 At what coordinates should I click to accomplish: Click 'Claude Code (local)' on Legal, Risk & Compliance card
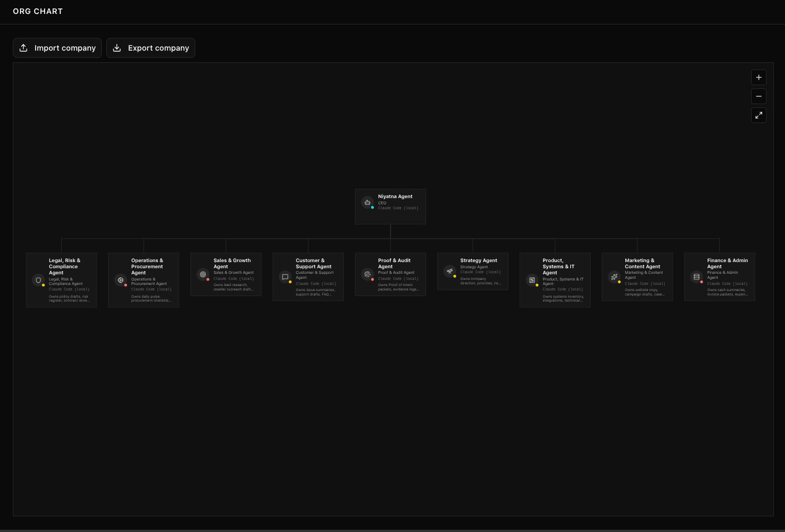[69, 289]
